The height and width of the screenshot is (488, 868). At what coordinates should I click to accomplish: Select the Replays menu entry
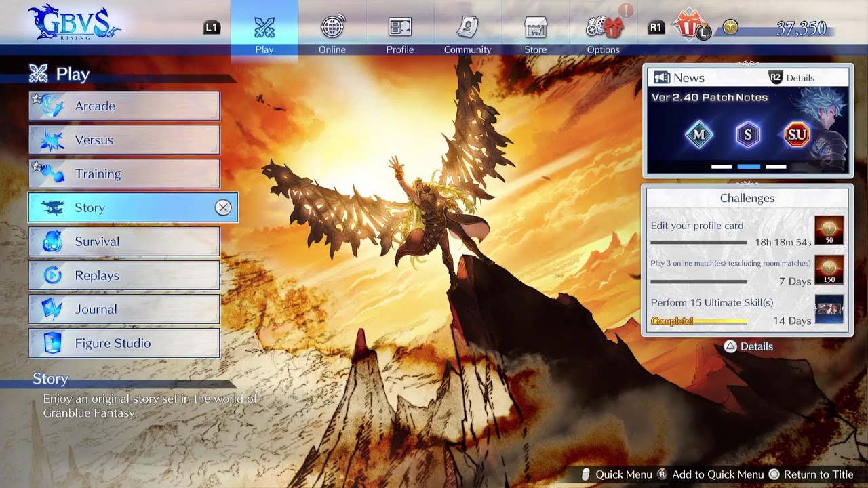coord(124,276)
